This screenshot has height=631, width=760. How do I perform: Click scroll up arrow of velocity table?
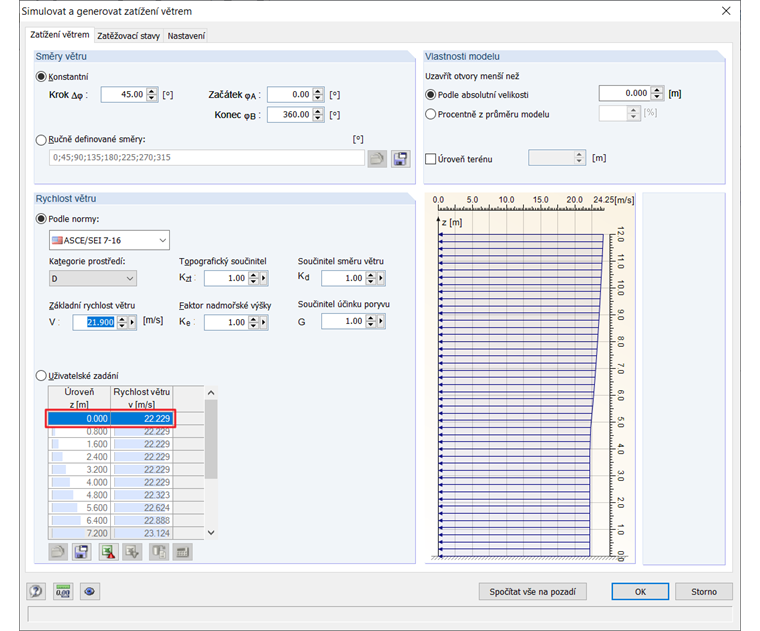click(x=211, y=393)
